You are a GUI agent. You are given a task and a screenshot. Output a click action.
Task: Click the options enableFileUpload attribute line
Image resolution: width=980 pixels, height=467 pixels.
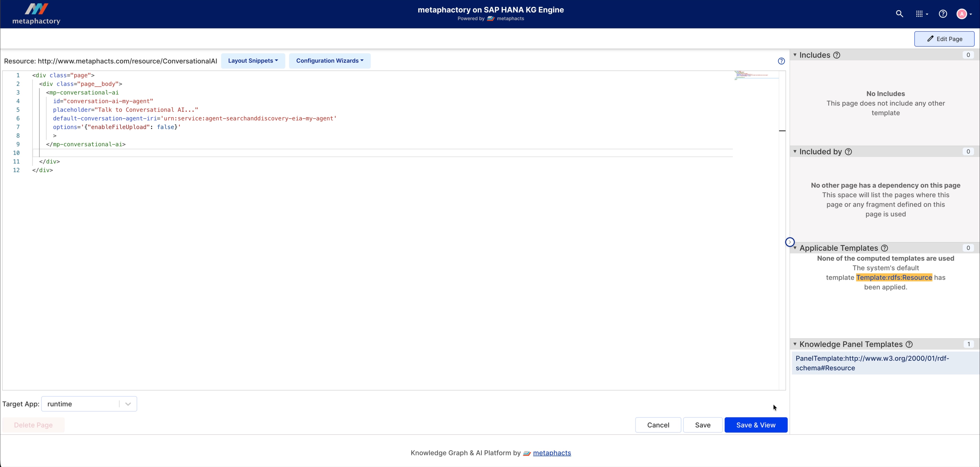pyautogui.click(x=117, y=127)
